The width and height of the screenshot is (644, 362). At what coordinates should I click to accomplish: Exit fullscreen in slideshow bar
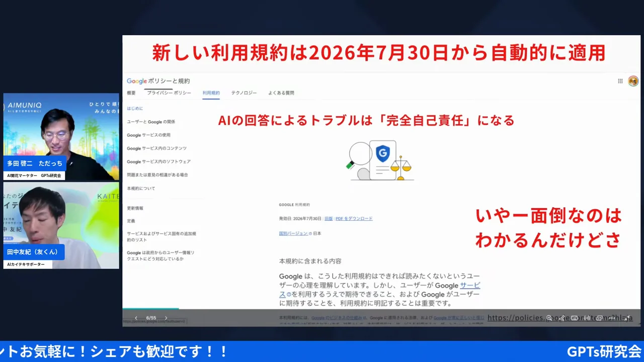click(x=626, y=318)
